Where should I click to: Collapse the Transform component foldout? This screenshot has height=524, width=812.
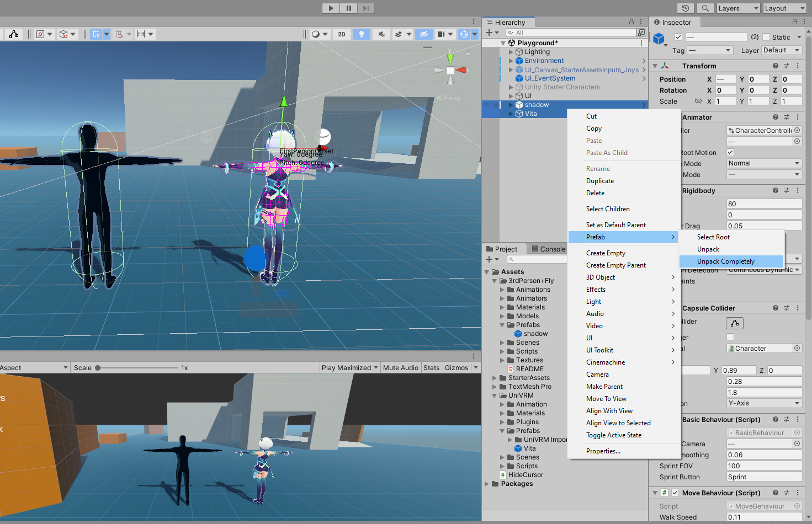click(x=655, y=66)
